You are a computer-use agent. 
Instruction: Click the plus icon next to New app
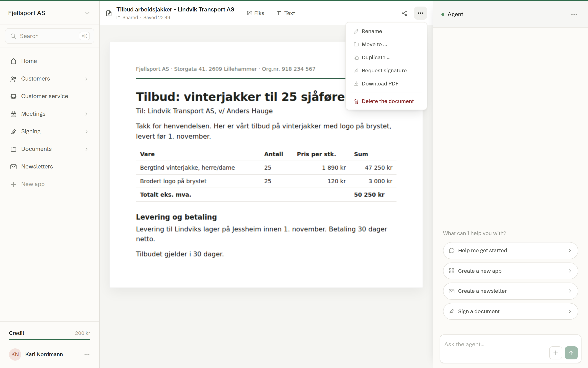pyautogui.click(x=13, y=184)
